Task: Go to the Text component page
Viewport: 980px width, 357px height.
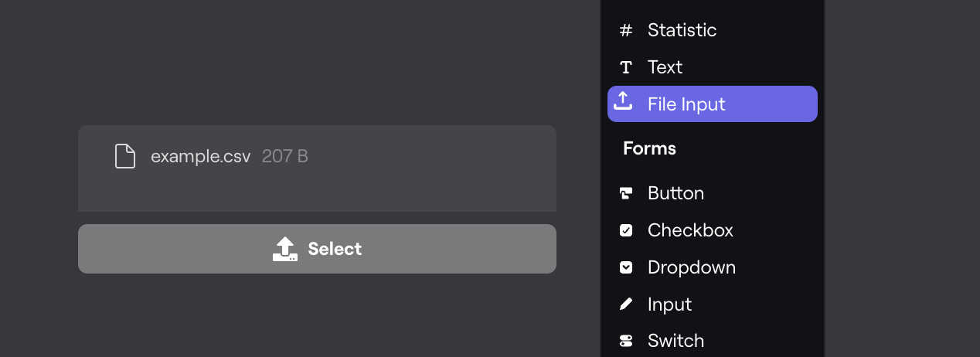Action: click(x=665, y=67)
